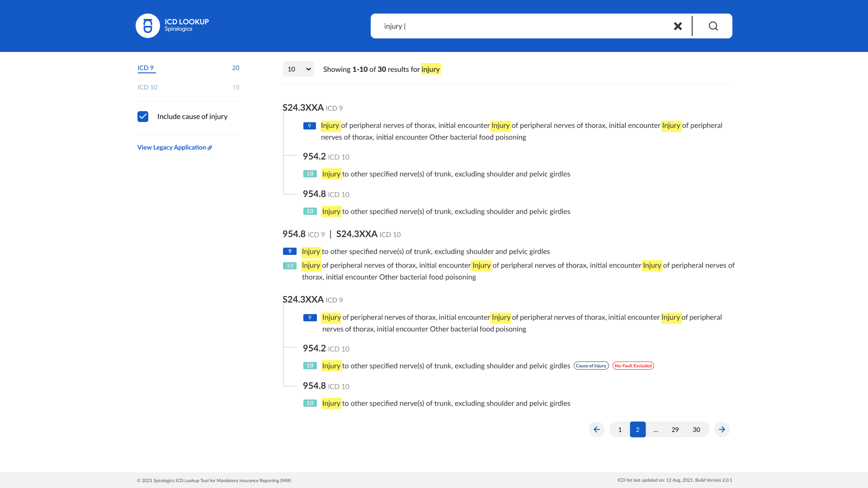Click the No-Fault Excluded tag
The image size is (868, 488).
point(633,366)
